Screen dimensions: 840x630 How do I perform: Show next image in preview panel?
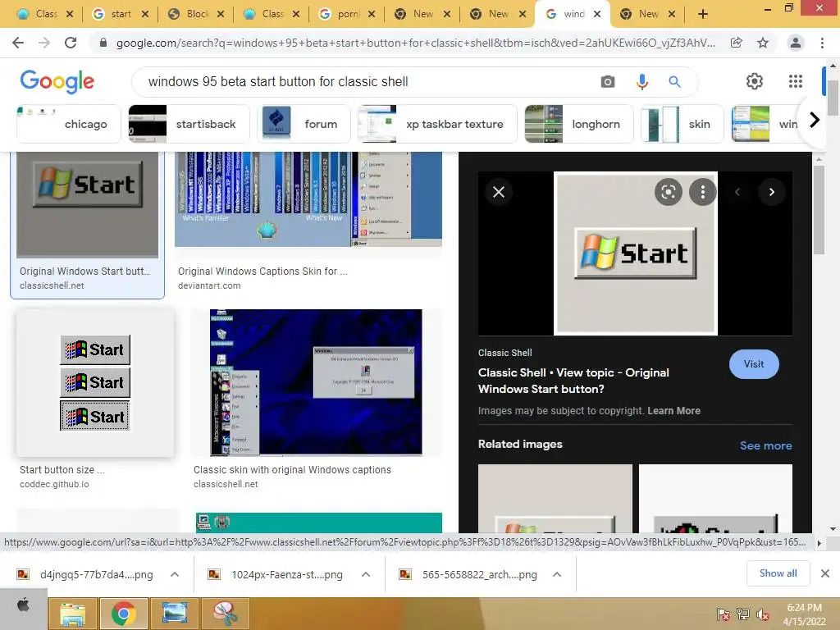click(771, 192)
